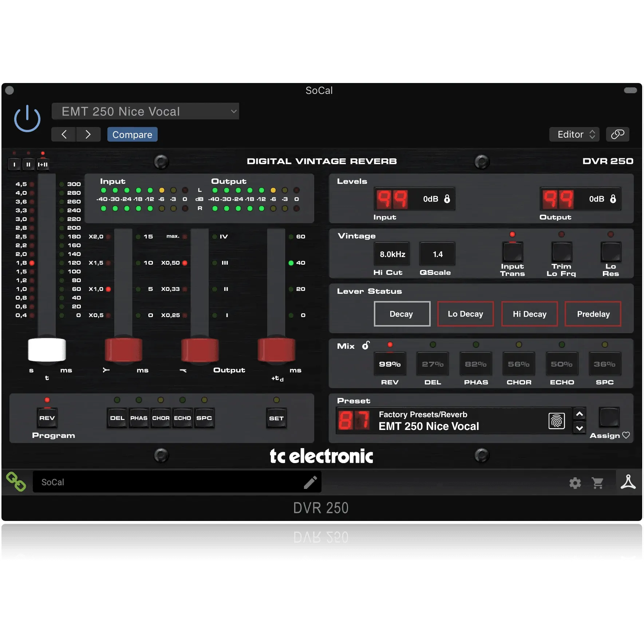
Task: Toggle the Trim Lo Frq button
Action: click(x=562, y=252)
